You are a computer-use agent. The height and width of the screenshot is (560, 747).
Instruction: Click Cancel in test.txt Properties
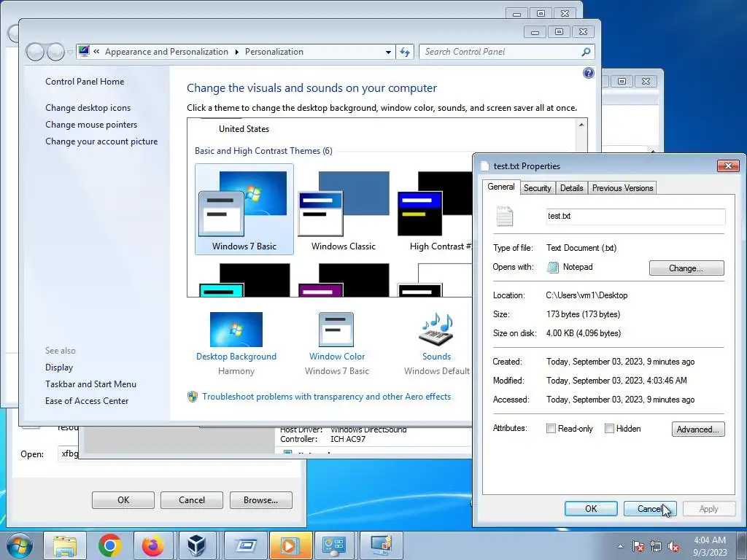[x=650, y=508]
